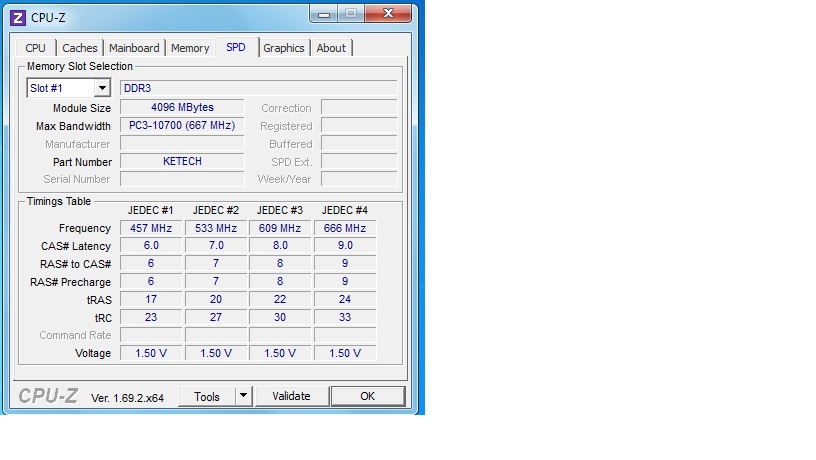Open the Mainboard tab
816x460 pixels.
pyautogui.click(x=134, y=48)
